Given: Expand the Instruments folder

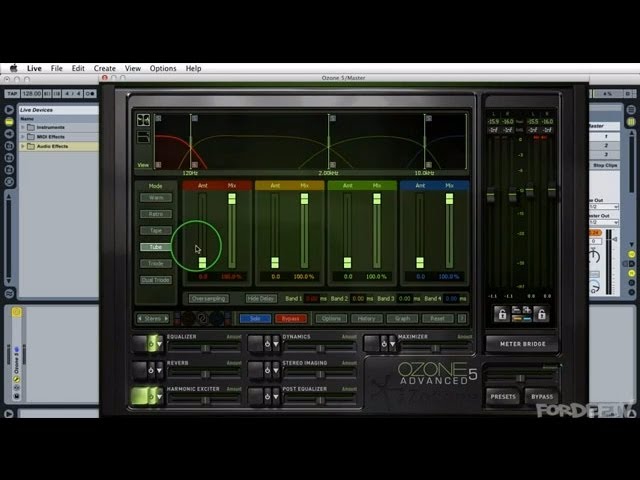Looking at the screenshot, I should (x=23, y=127).
